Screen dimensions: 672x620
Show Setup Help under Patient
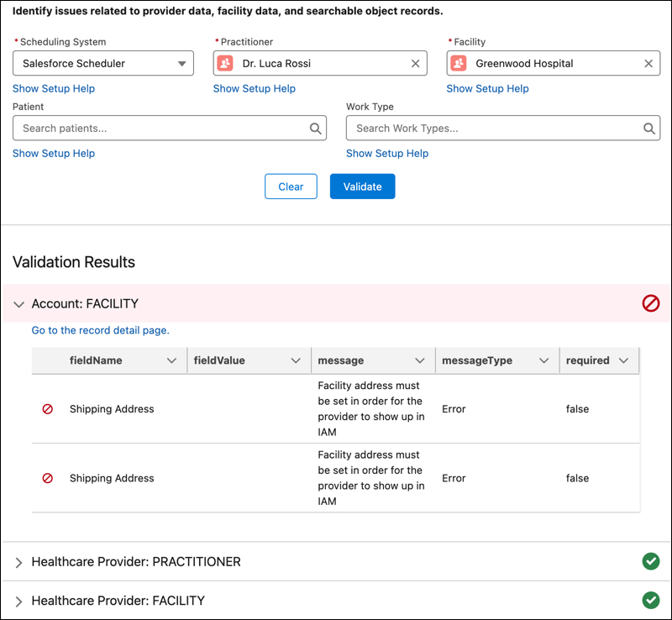click(x=54, y=153)
